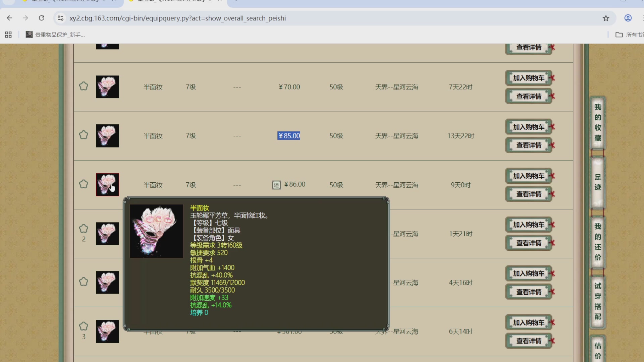Click item thumbnail in ¥85.00 row
The height and width of the screenshot is (362, 644).
click(107, 136)
